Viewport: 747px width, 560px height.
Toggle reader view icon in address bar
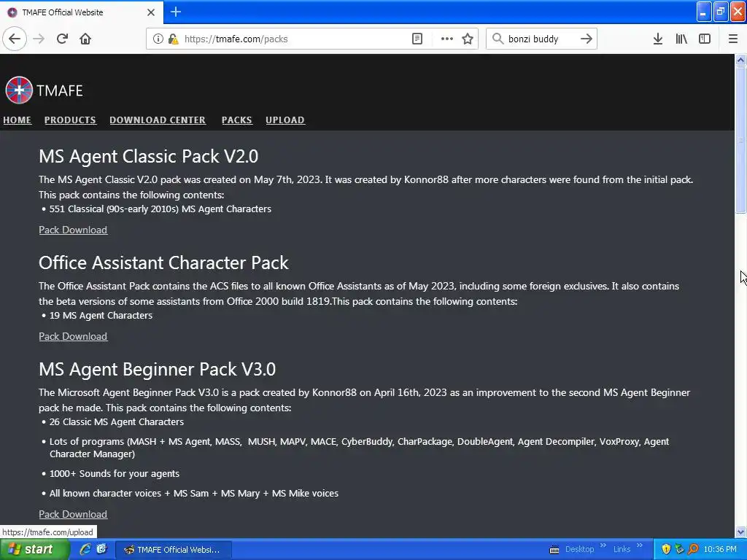[x=417, y=39]
